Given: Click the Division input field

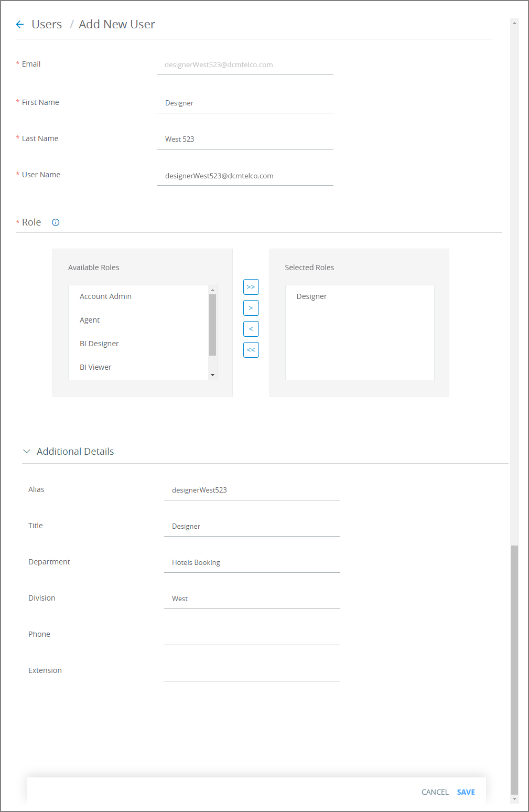Looking at the screenshot, I should click(252, 599).
